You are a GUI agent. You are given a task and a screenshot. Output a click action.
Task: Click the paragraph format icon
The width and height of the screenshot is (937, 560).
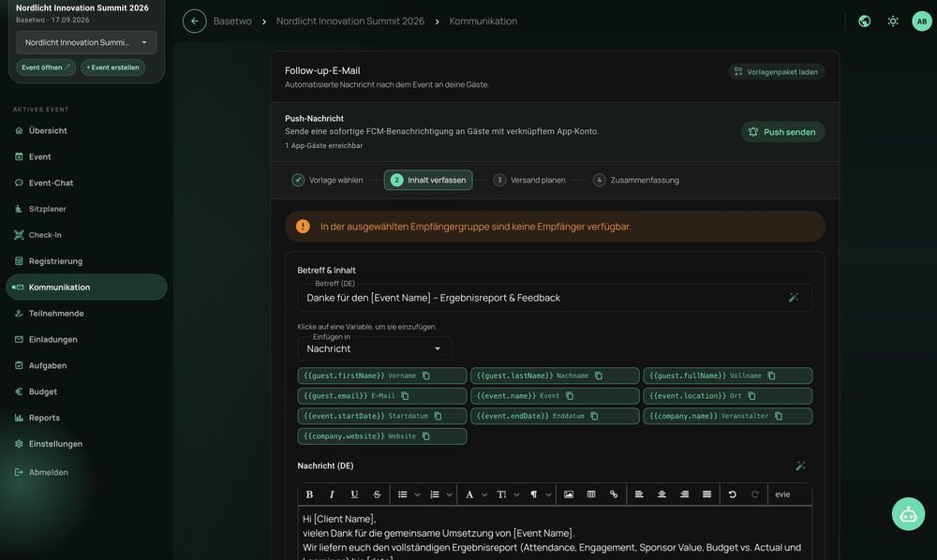[534, 494]
